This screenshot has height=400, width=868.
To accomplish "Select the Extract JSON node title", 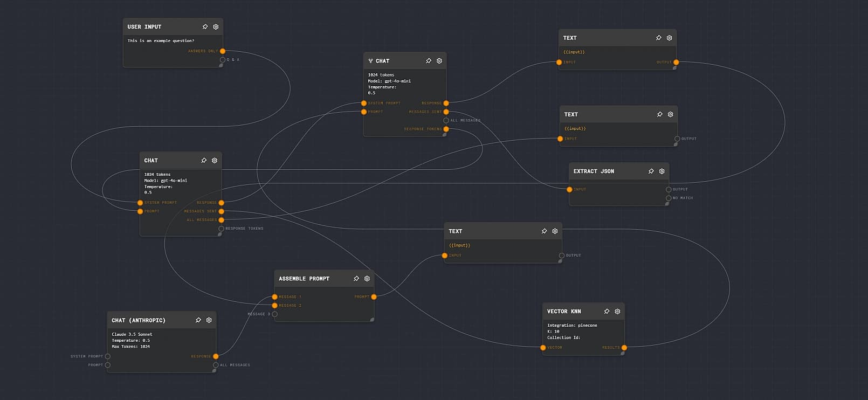I will click(594, 171).
